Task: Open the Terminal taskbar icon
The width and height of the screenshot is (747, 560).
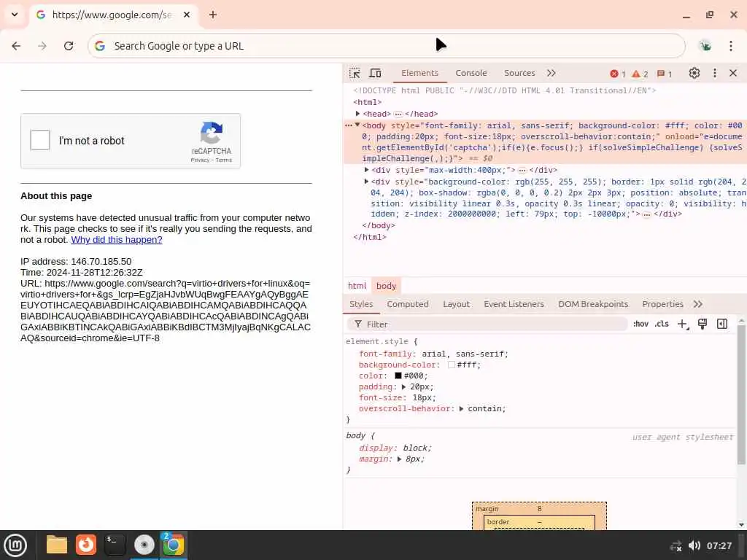Action: [x=115, y=545]
